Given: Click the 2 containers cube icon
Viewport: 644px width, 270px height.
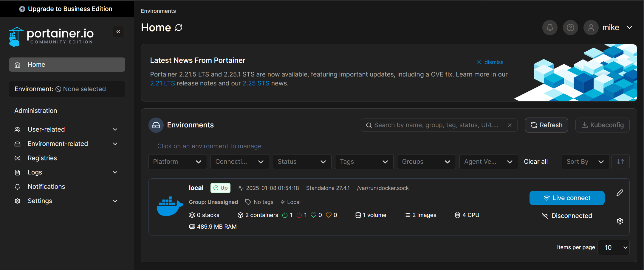Looking at the screenshot, I should coord(240,215).
